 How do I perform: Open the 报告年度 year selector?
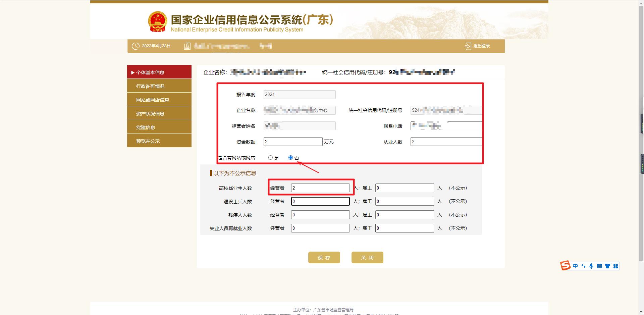(299, 94)
